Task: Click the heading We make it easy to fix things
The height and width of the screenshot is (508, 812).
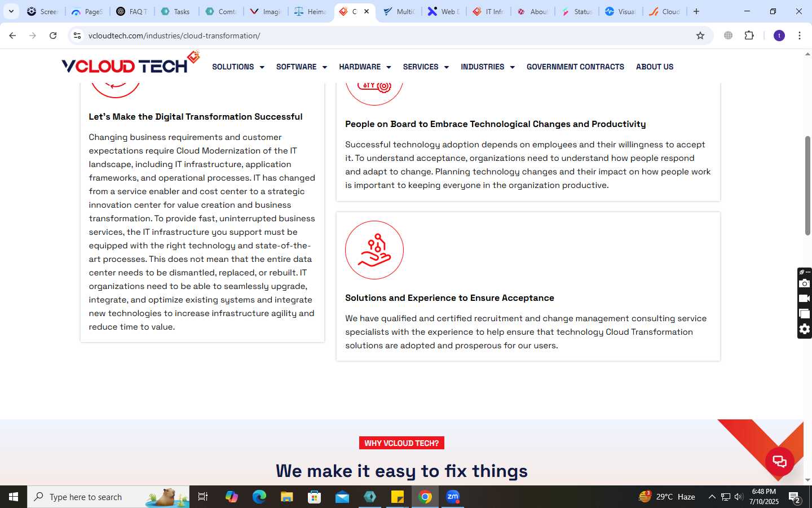Action: tap(401, 470)
